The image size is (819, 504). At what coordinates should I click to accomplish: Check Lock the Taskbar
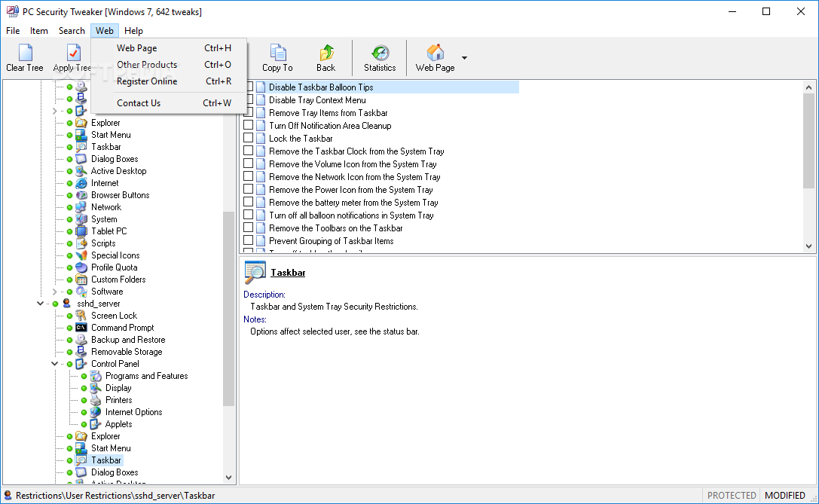pos(248,138)
